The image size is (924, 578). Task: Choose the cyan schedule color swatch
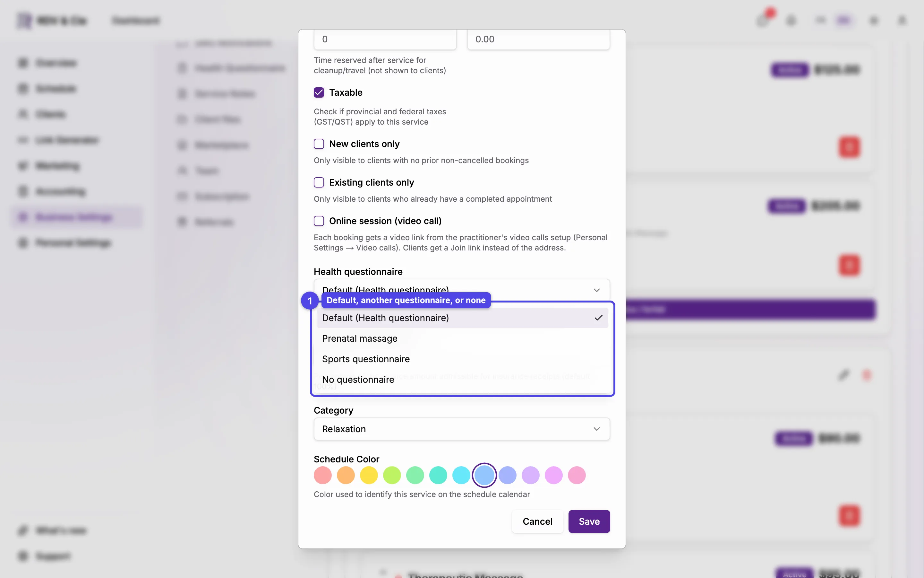coord(461,475)
